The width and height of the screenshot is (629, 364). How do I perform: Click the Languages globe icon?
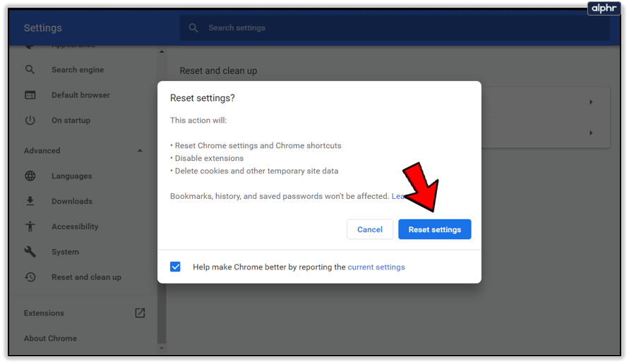(30, 176)
